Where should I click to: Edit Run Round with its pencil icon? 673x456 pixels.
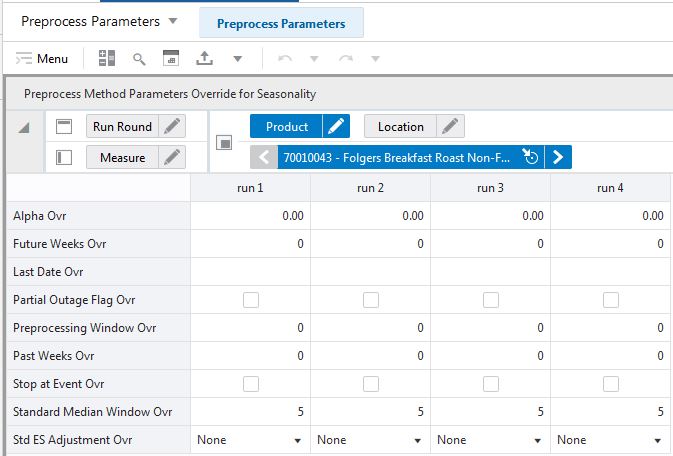point(172,127)
